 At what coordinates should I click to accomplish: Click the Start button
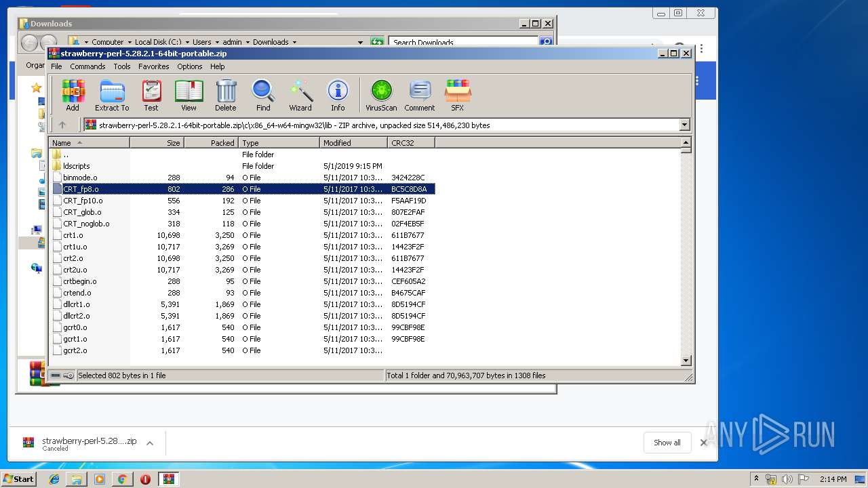(x=18, y=479)
